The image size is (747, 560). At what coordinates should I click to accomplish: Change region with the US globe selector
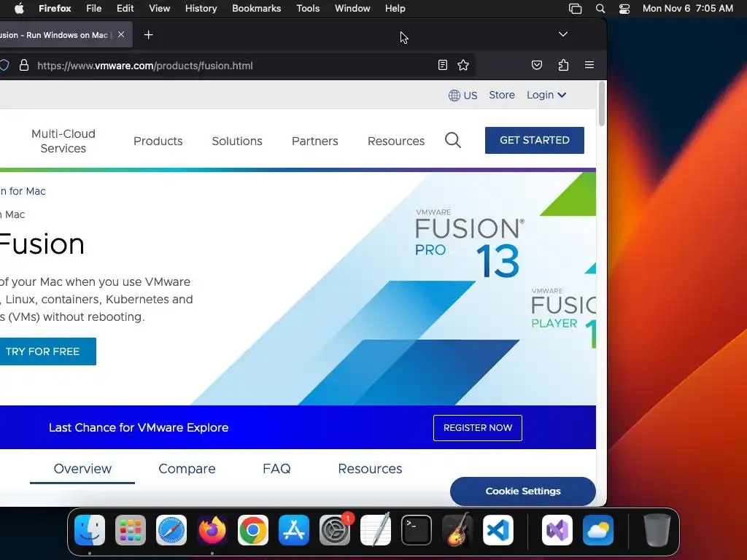pyautogui.click(x=462, y=96)
